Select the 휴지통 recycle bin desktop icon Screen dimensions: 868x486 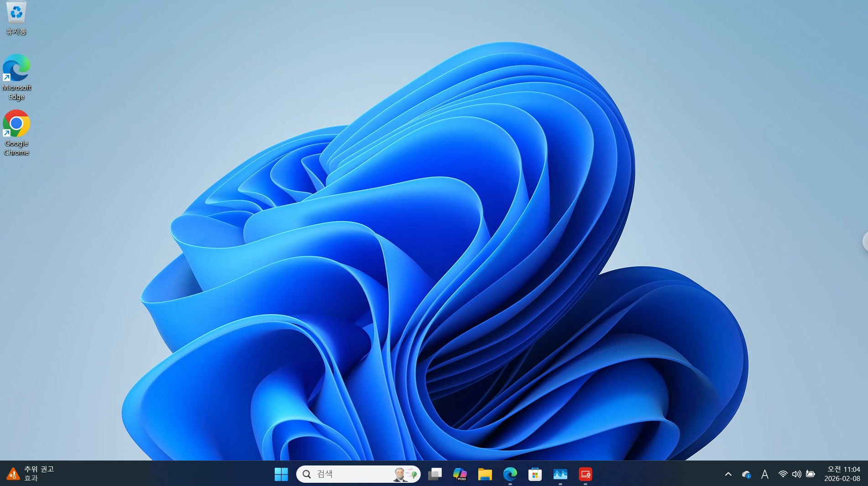(x=16, y=18)
